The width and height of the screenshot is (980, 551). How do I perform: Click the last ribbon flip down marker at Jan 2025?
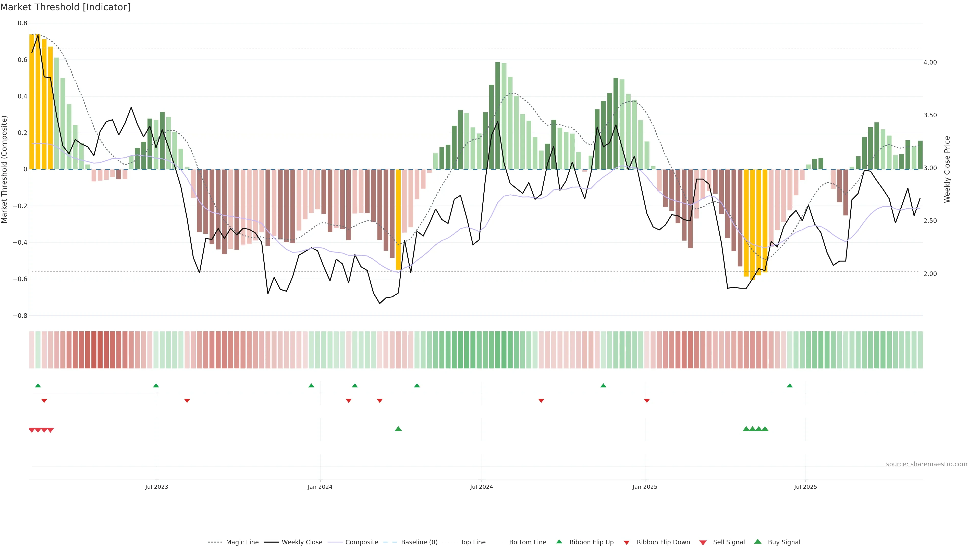click(647, 400)
